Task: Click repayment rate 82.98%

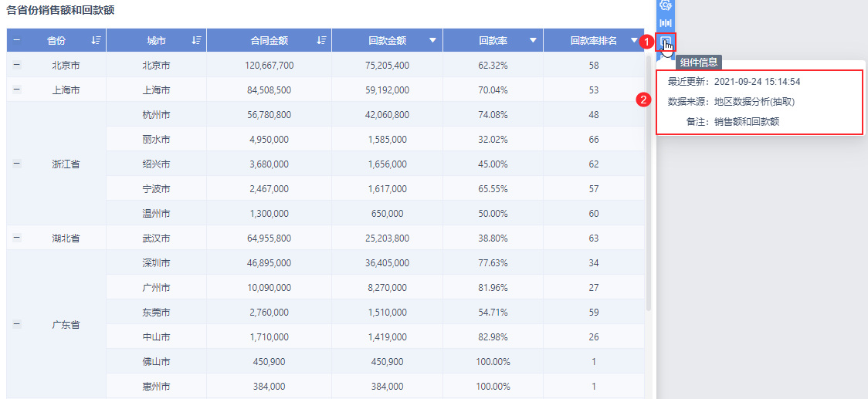Action: coord(493,336)
